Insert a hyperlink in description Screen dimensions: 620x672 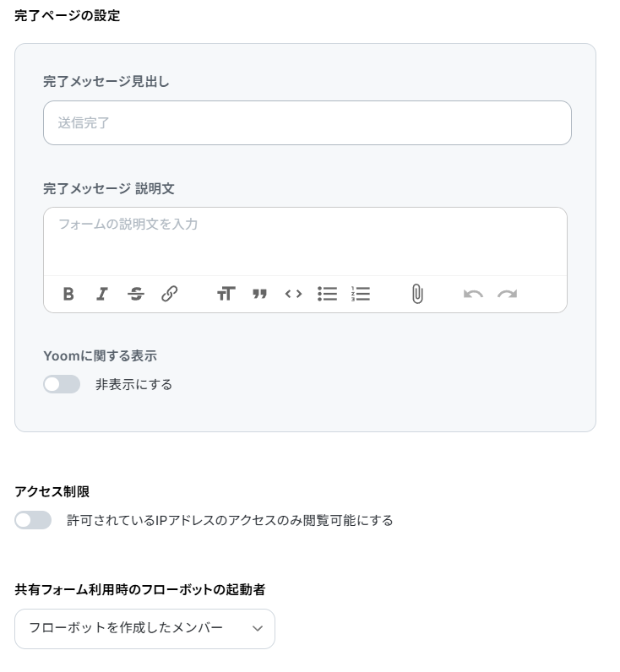pyautogui.click(x=170, y=295)
